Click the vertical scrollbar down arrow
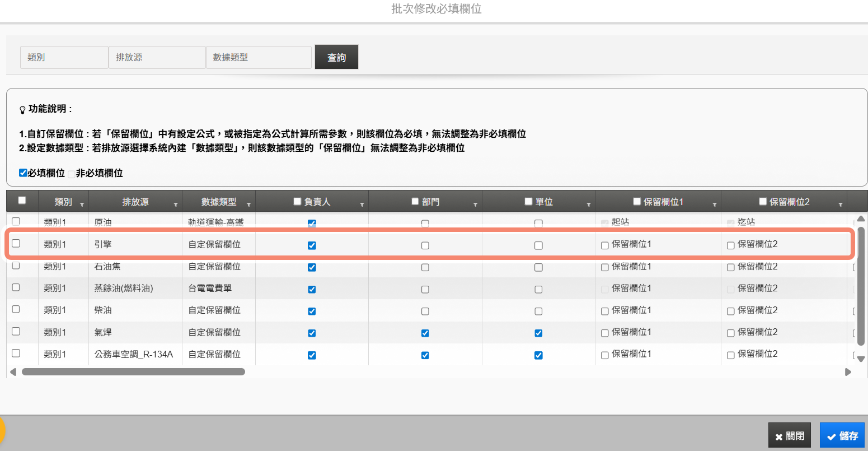Image resolution: width=868 pixels, height=451 pixels. click(861, 359)
